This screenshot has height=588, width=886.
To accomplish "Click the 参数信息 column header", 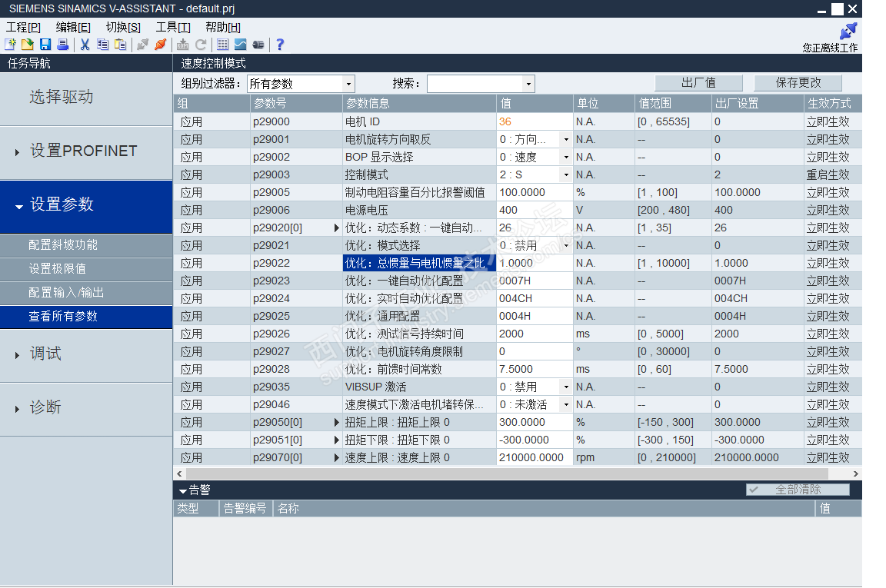I will [x=419, y=103].
